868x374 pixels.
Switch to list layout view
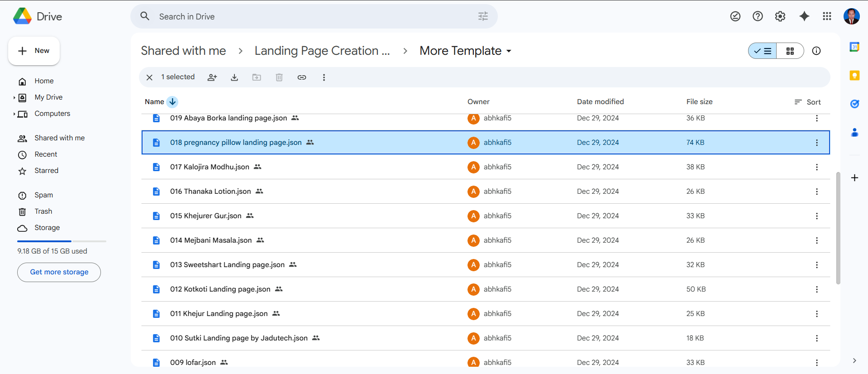point(763,51)
